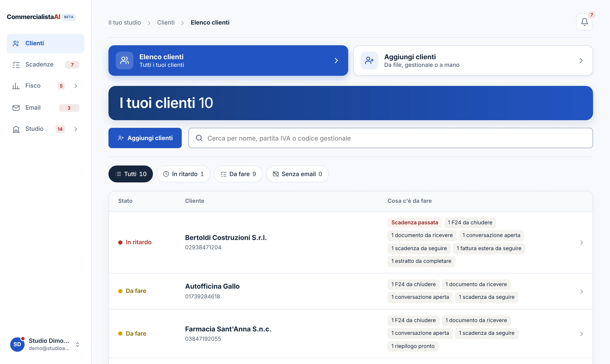Click Autofficina Gallo client name

coord(212,286)
